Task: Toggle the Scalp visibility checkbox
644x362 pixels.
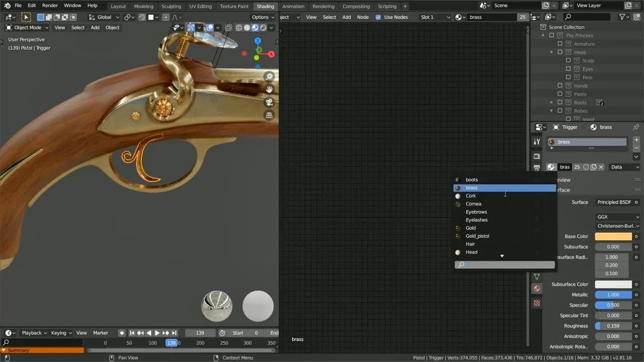Action: pos(569,60)
